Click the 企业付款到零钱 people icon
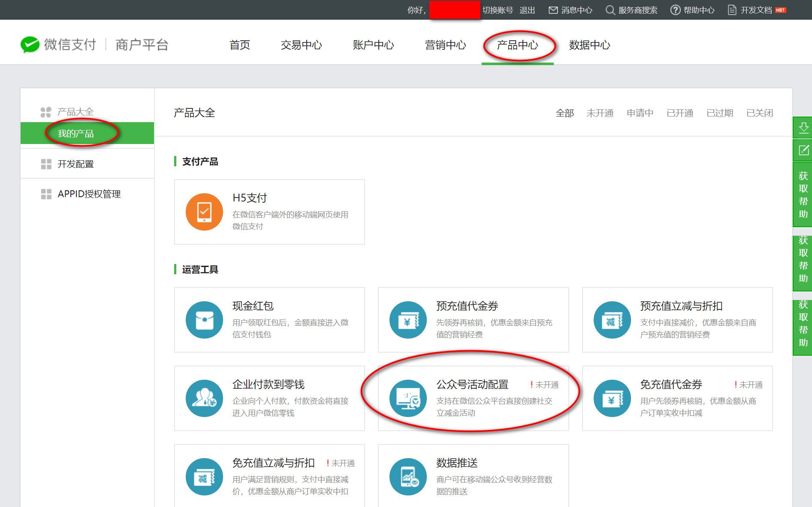The image size is (812, 507). 204,398
